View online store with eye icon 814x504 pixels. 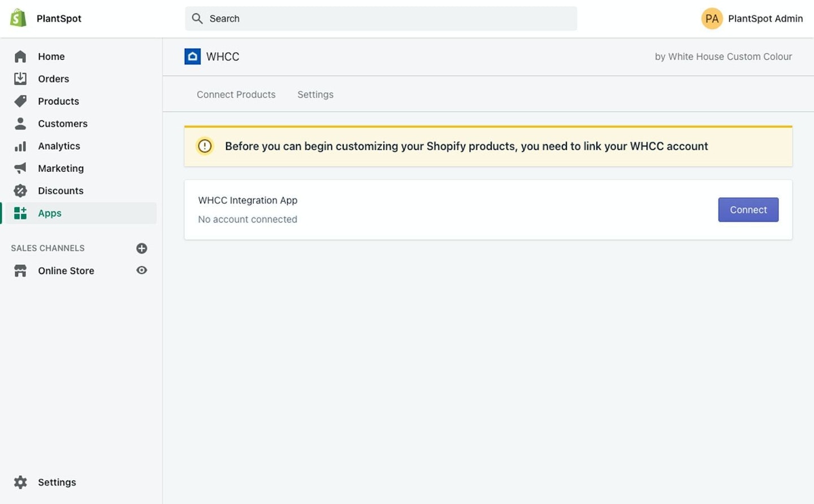142,270
